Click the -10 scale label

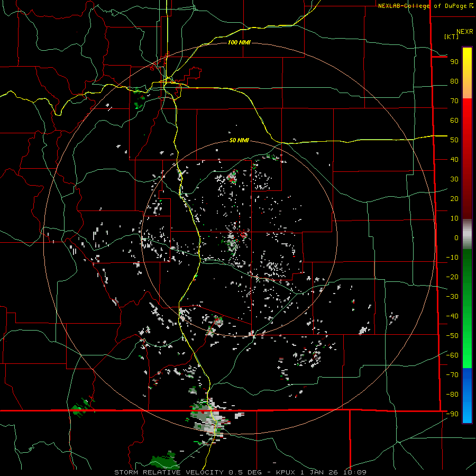452,258
